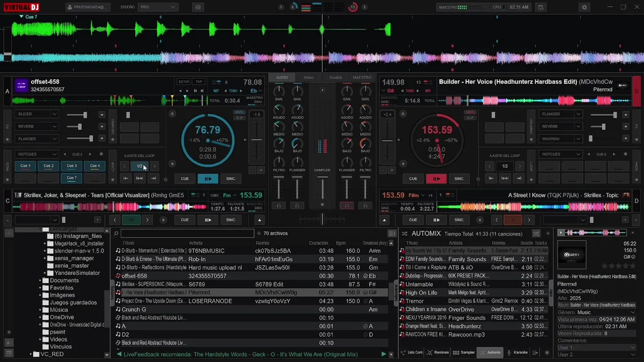
Task: Adjust deck A pitch fader
Action: (257, 140)
